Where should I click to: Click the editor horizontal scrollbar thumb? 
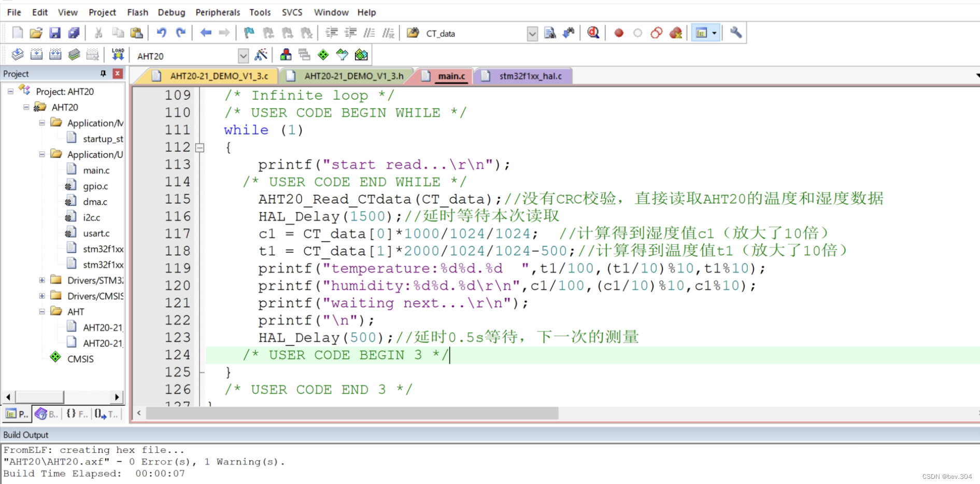352,413
